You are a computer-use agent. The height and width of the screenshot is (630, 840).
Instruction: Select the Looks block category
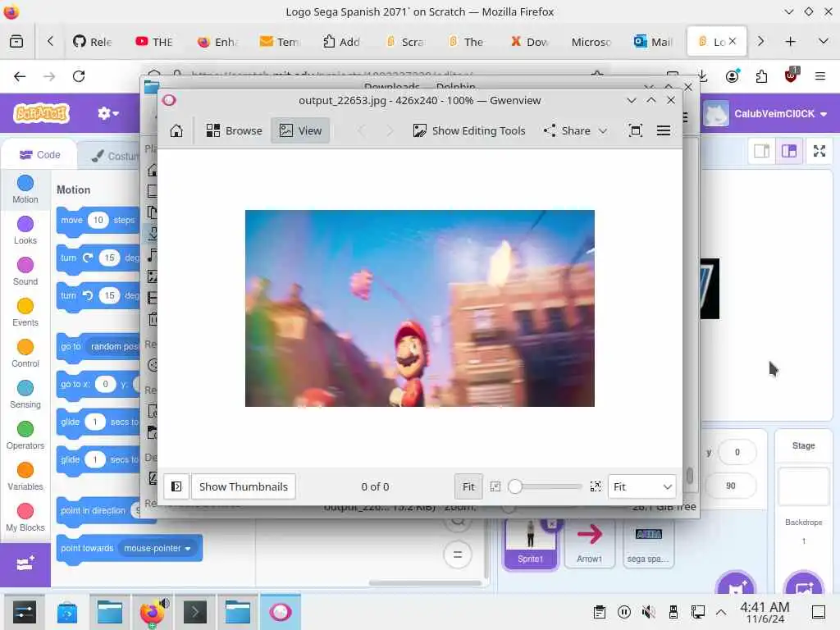click(x=25, y=231)
